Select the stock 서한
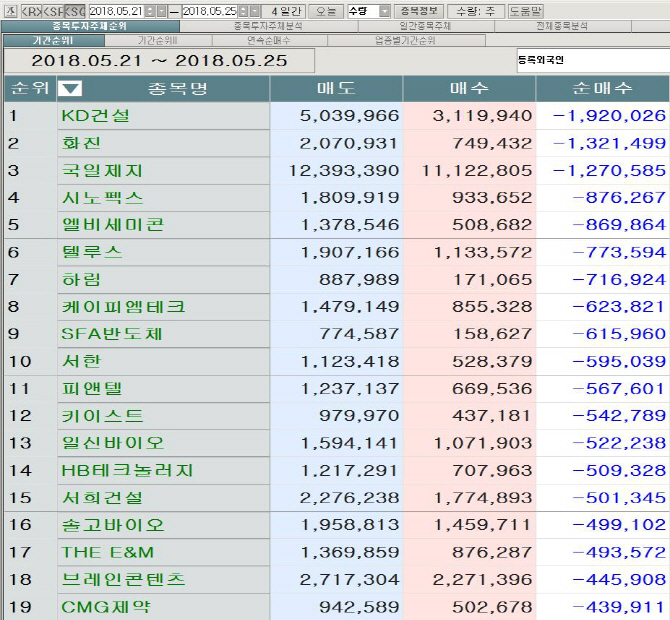 (81, 361)
